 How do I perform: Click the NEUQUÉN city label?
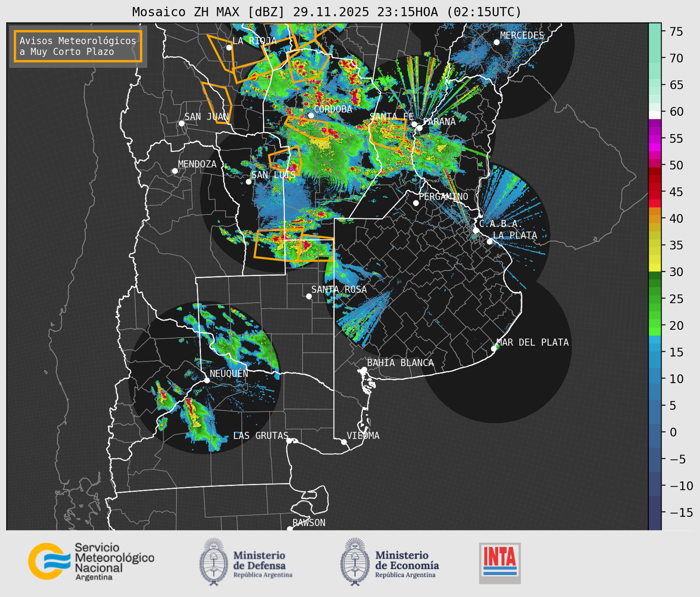(229, 373)
